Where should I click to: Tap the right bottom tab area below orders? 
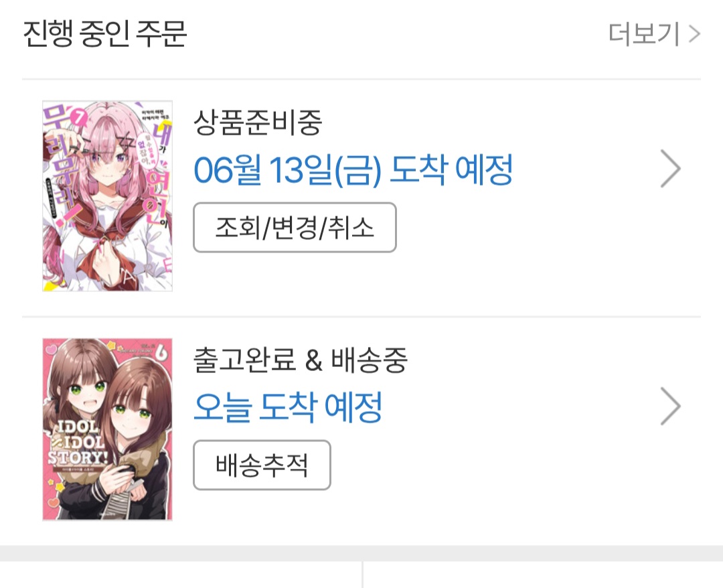(x=543, y=575)
